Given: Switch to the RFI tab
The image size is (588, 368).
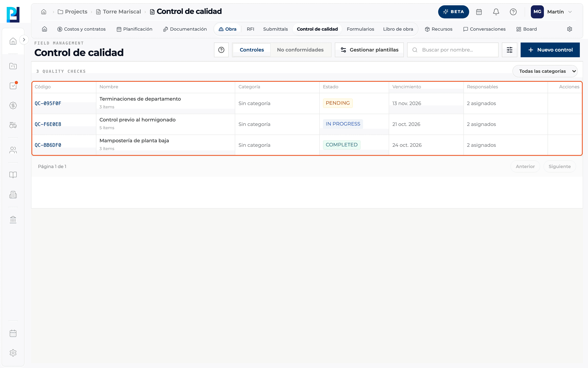Looking at the screenshot, I should [250, 29].
